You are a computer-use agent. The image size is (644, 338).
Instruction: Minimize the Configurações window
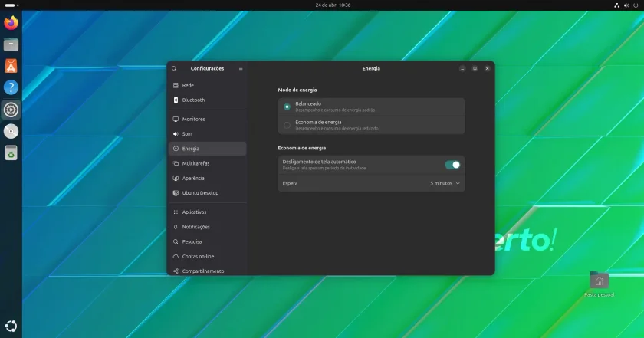click(x=462, y=68)
